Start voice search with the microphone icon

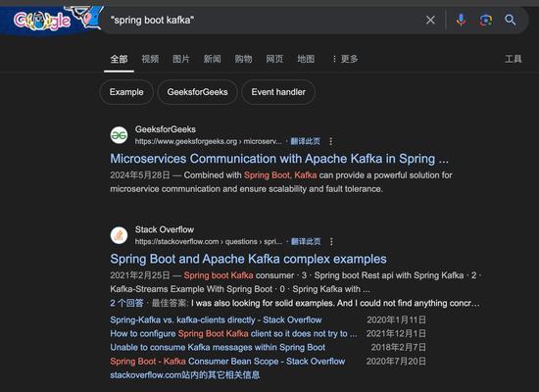(461, 20)
